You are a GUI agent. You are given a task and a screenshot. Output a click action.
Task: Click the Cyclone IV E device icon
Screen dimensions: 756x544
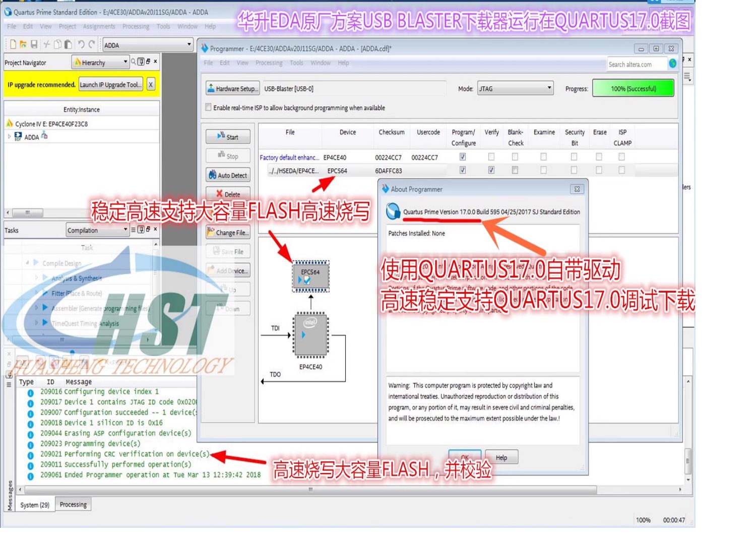pyautogui.click(x=10, y=123)
